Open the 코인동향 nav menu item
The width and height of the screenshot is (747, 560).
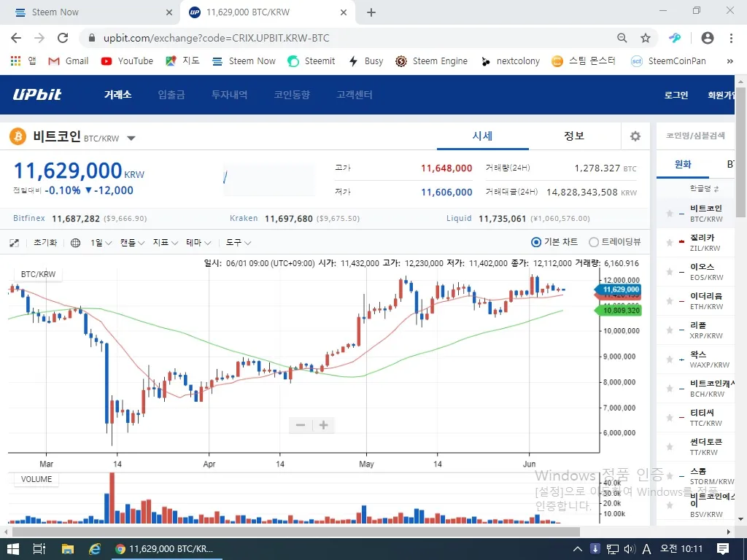click(x=292, y=94)
